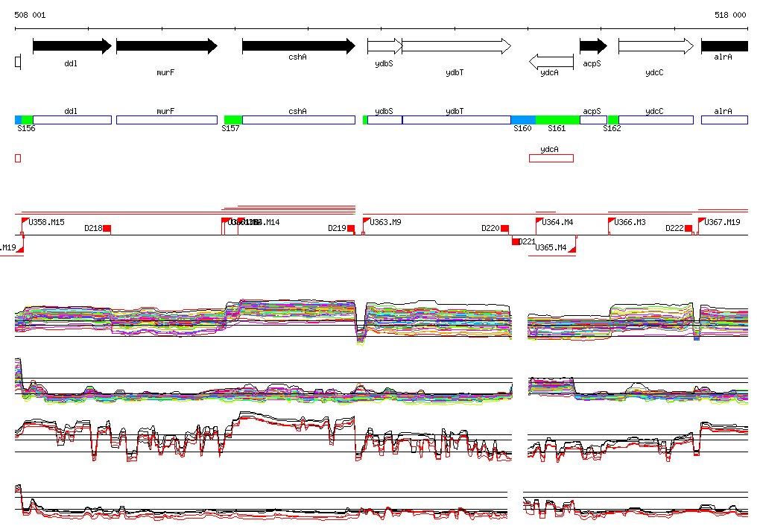Select the blue-outlined murF segment box
This screenshot has width=763, height=532.
(x=167, y=120)
